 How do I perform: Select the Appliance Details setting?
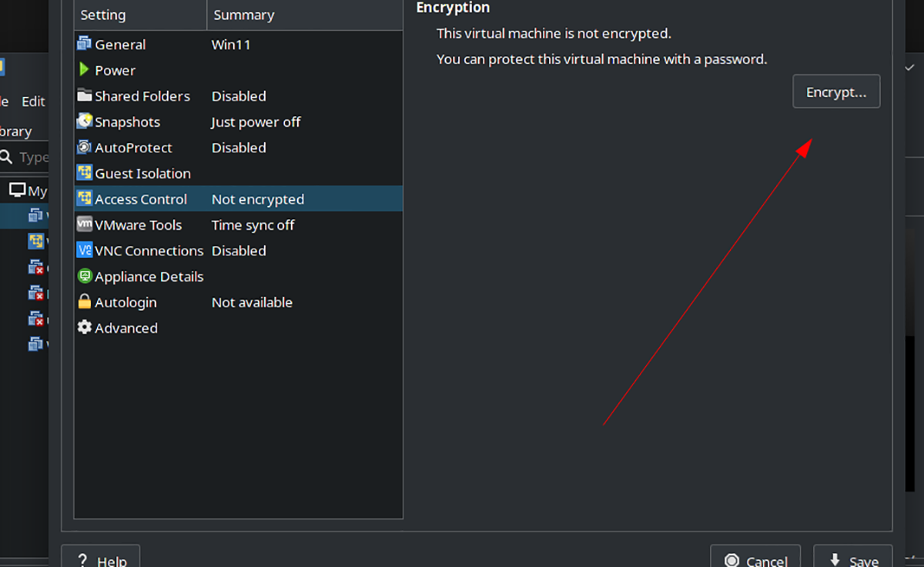[239, 276]
